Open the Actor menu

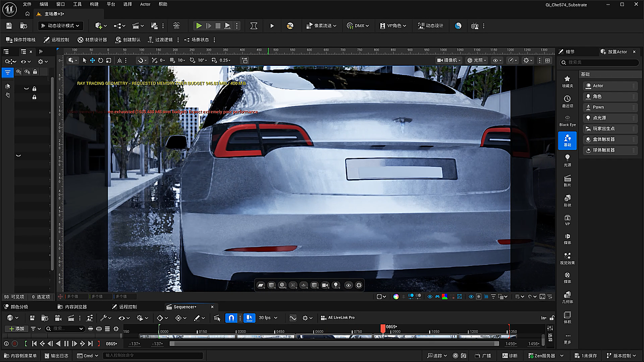[145, 5]
